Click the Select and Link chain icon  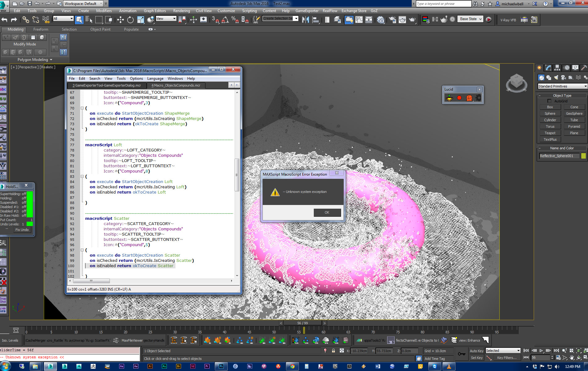click(x=26, y=20)
